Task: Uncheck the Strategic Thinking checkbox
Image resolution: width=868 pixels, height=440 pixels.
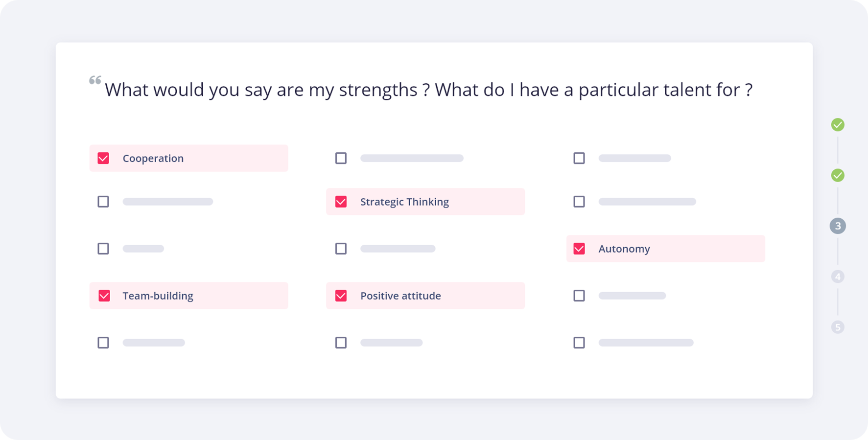Action: click(341, 202)
